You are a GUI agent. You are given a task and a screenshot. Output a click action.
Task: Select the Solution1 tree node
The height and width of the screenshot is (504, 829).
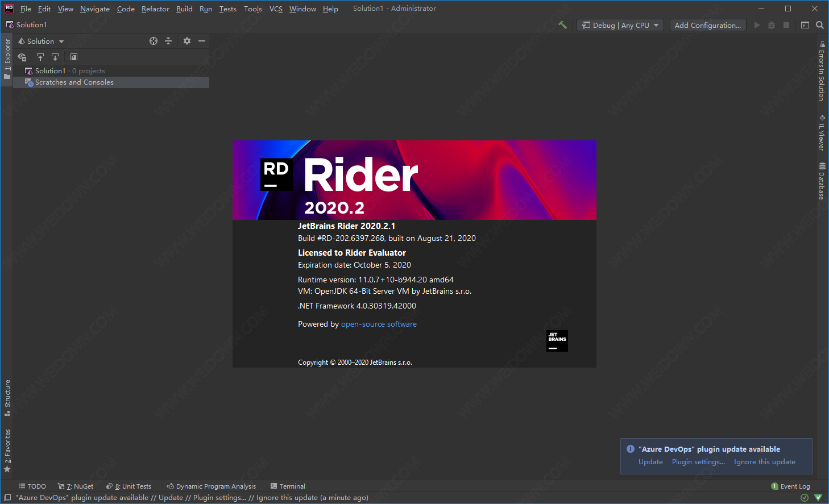(x=111, y=71)
